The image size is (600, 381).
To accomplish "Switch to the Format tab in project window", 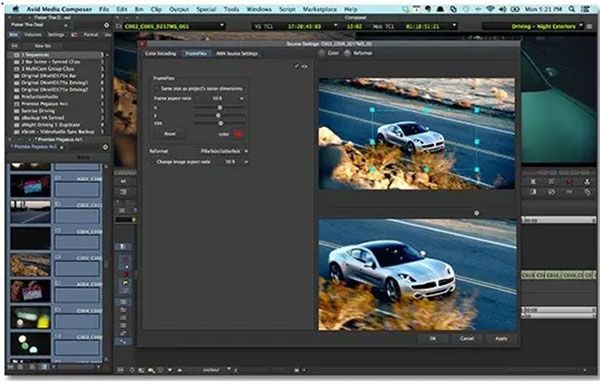I will coord(91,35).
